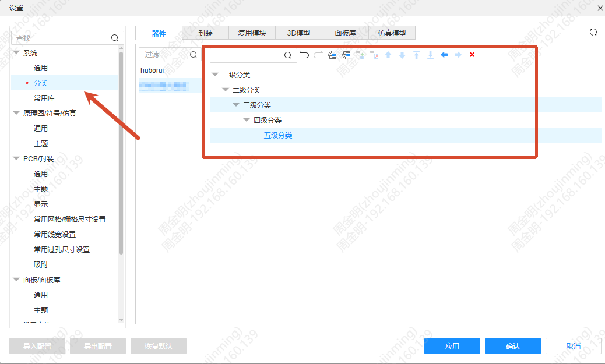
Task: Select 分类 under 系统
Action: tap(41, 83)
